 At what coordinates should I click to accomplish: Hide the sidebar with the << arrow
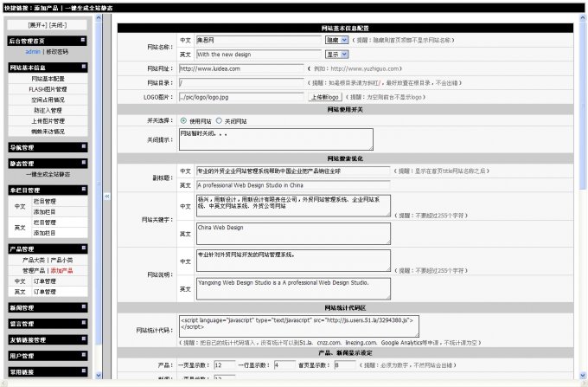point(107,197)
